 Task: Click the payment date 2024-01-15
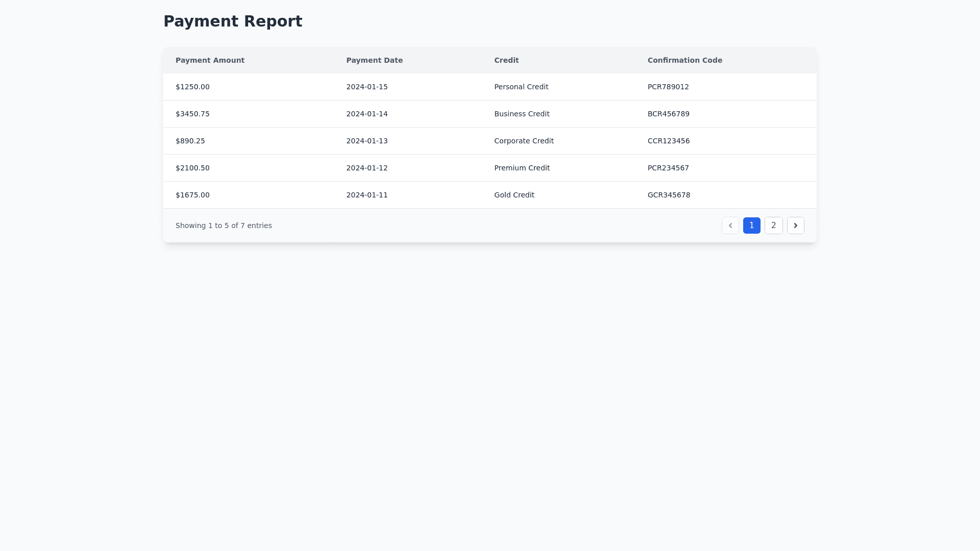(367, 87)
